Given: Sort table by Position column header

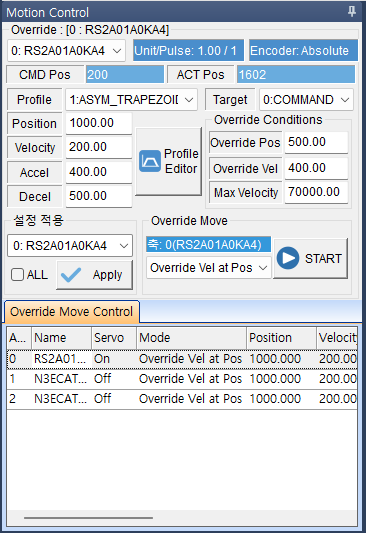Looking at the screenshot, I should point(281,338).
